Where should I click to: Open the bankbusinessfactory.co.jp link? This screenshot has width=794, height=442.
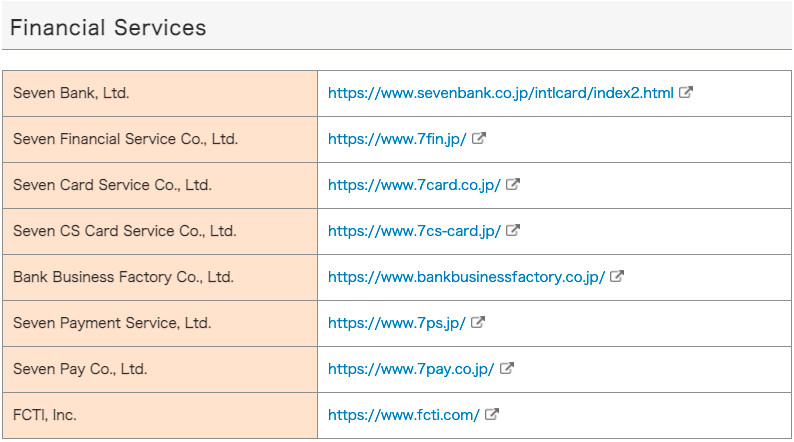click(x=466, y=277)
